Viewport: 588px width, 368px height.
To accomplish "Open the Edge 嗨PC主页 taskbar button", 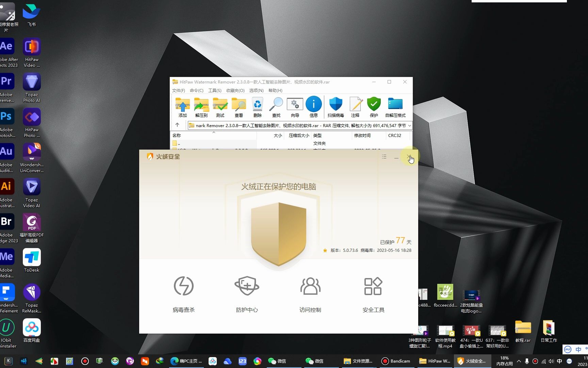I will (x=186, y=361).
